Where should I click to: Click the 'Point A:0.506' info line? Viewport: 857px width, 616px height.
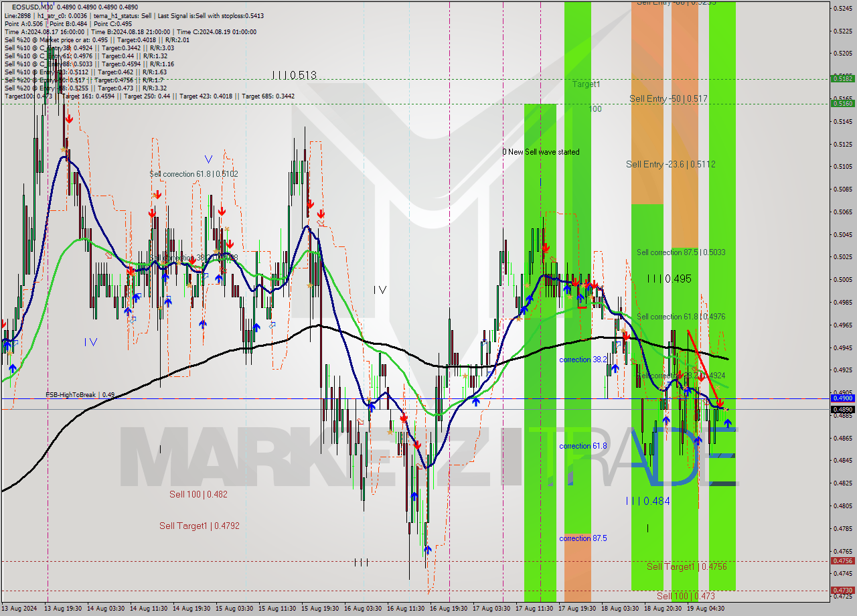[25, 23]
